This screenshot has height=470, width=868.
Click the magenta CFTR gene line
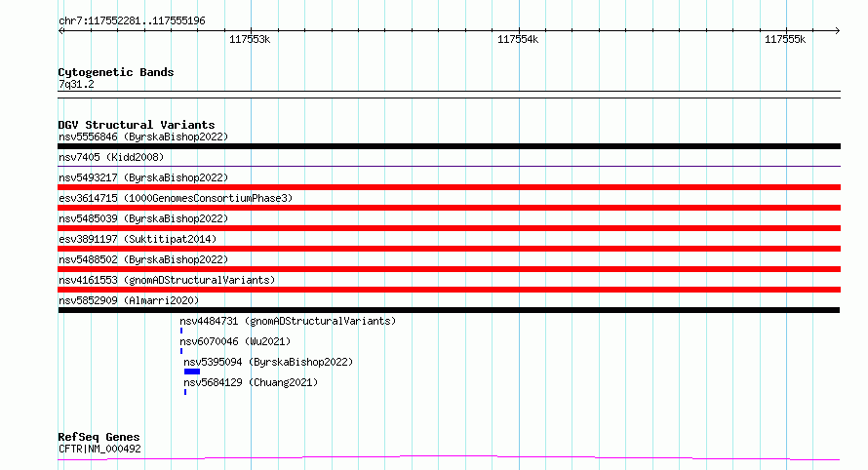click(x=449, y=458)
